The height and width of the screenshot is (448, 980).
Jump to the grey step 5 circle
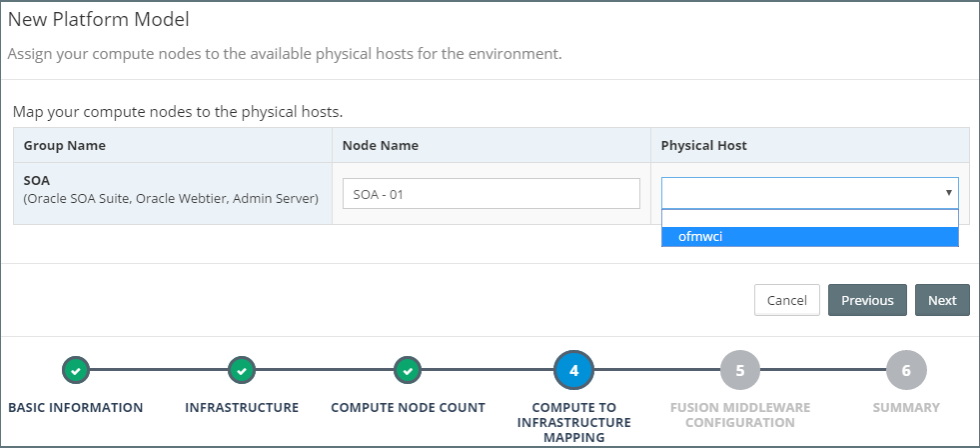739,370
